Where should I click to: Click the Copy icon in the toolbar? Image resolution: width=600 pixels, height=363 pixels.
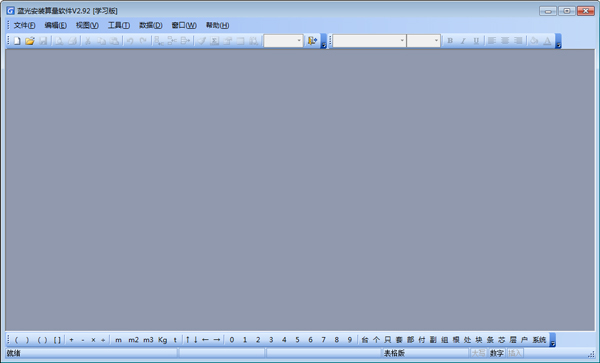[x=101, y=41]
